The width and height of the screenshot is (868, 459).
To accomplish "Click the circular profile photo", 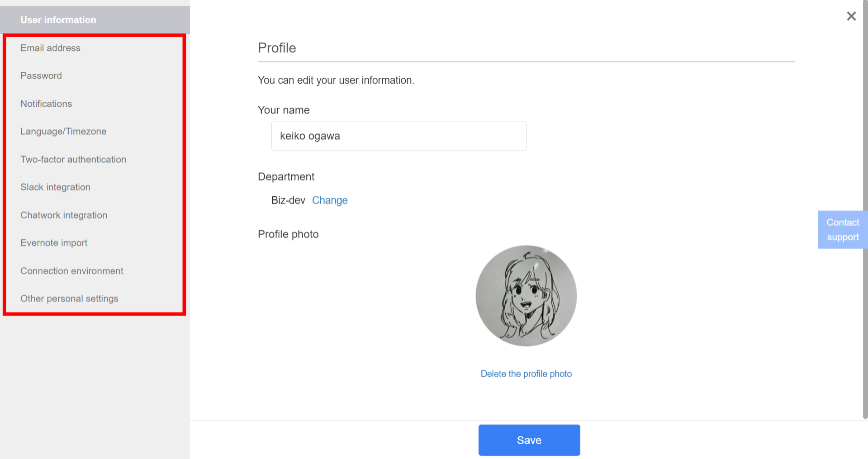I will point(526,296).
